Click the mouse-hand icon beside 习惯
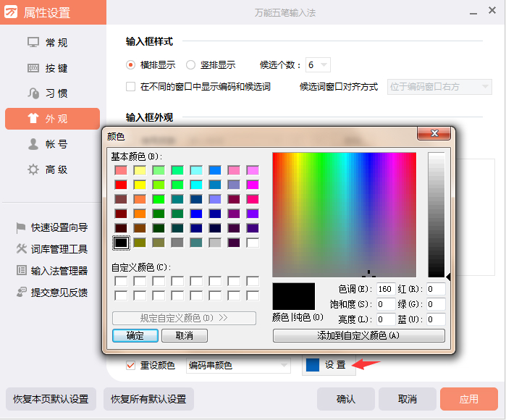The height and width of the screenshot is (420, 506). pyautogui.click(x=33, y=93)
